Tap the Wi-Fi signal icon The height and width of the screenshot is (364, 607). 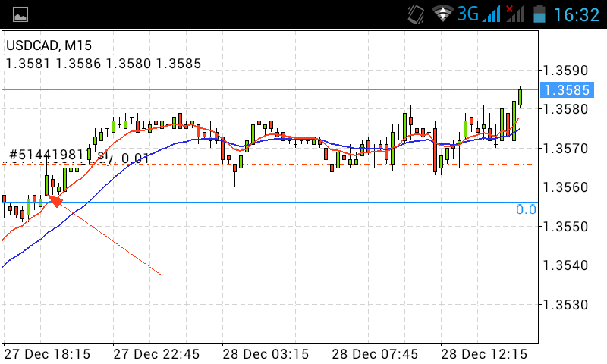(443, 14)
